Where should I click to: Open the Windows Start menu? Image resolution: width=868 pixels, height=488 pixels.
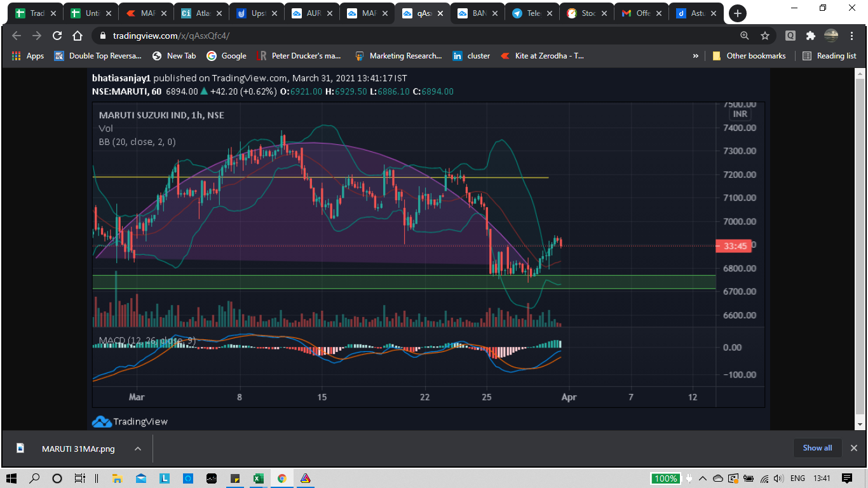click(x=11, y=478)
